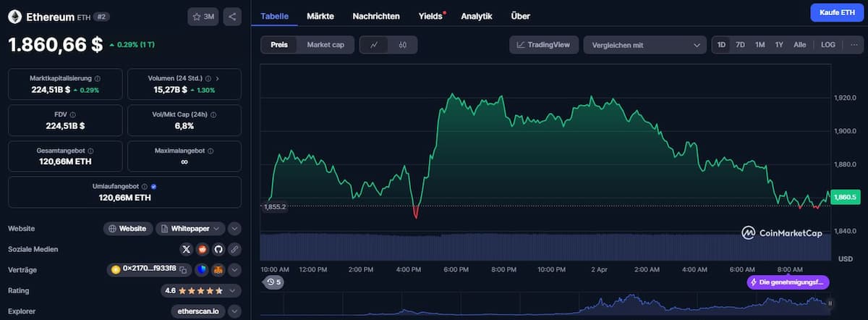Set chart range to 1M
The height and width of the screenshot is (320, 868).
[x=759, y=45]
